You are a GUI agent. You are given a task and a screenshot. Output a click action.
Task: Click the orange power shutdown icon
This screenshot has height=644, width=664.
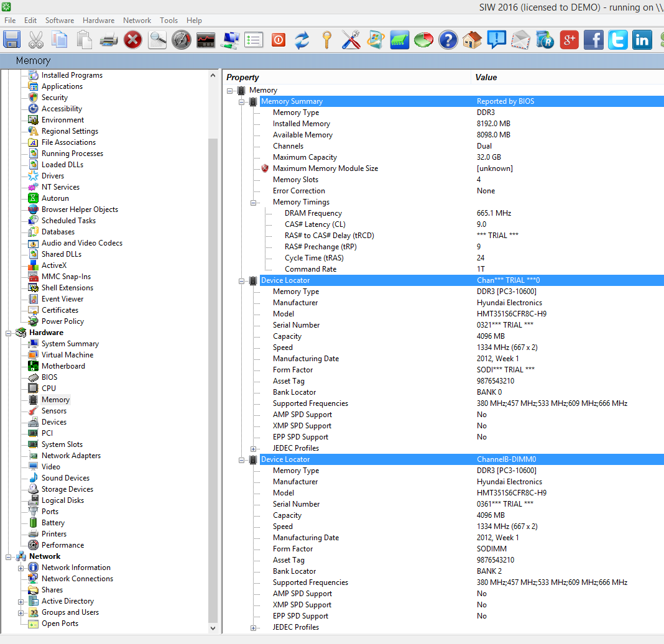click(x=279, y=40)
